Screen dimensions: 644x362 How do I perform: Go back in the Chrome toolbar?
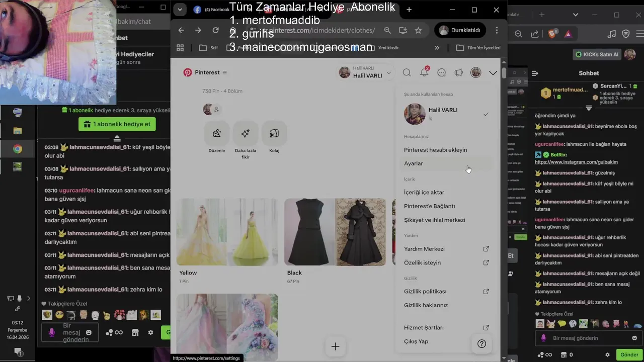point(181,30)
